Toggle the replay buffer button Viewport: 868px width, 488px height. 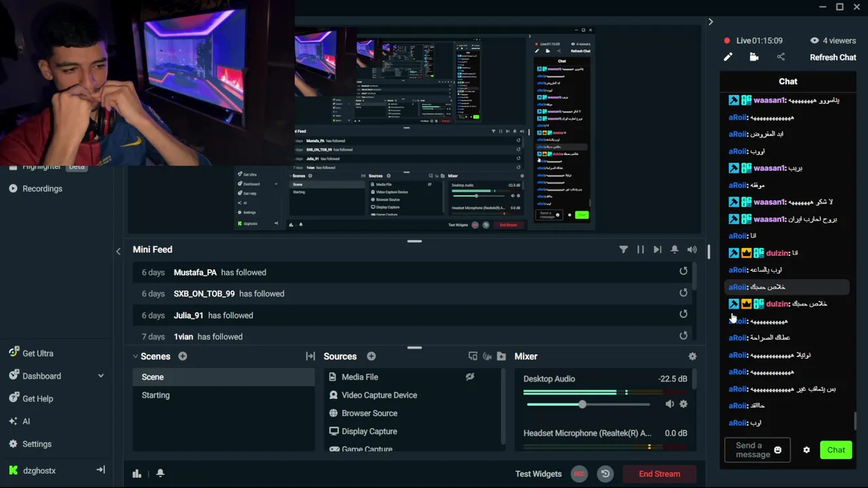click(x=606, y=474)
